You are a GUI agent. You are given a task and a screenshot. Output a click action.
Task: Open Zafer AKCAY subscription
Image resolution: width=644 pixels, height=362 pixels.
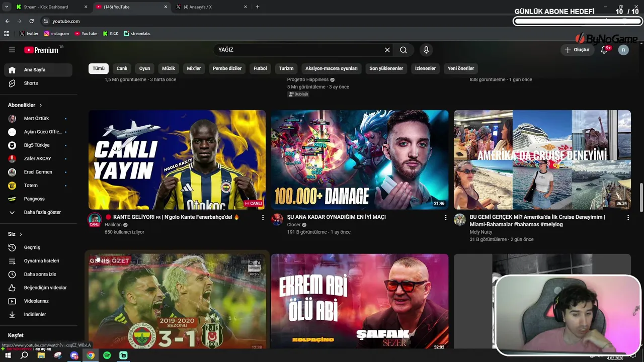click(x=38, y=158)
